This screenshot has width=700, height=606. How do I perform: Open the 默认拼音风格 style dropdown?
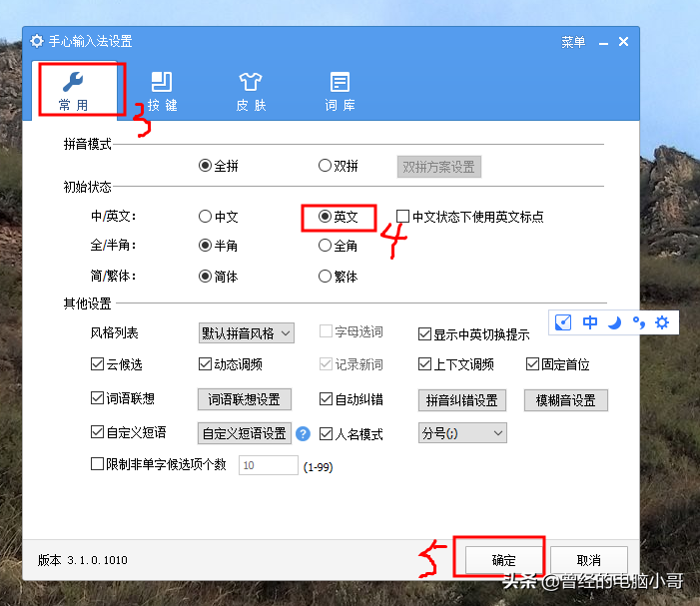[246, 333]
